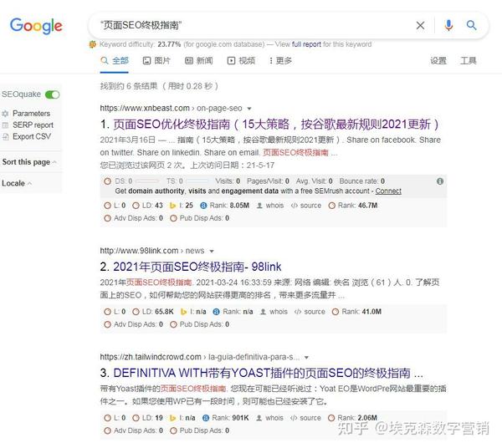Click the DS: 0 circle icon
The image size is (502, 448).
tap(108, 181)
